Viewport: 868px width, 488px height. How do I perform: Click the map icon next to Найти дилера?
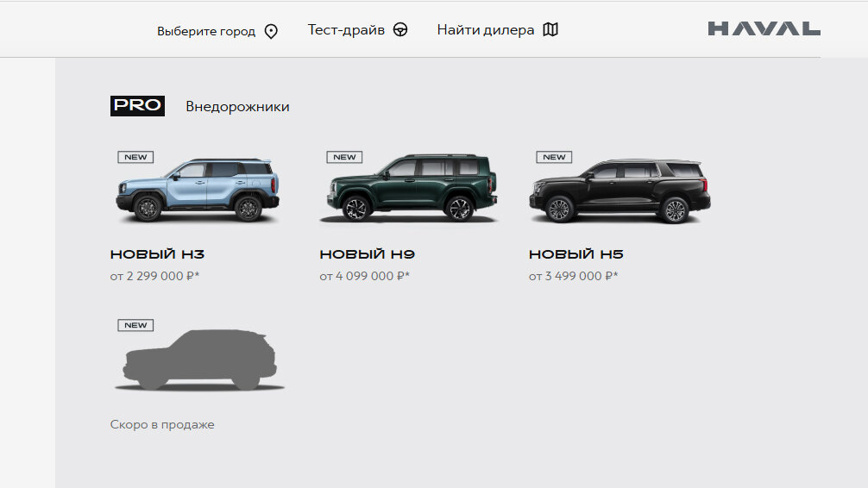tap(550, 29)
